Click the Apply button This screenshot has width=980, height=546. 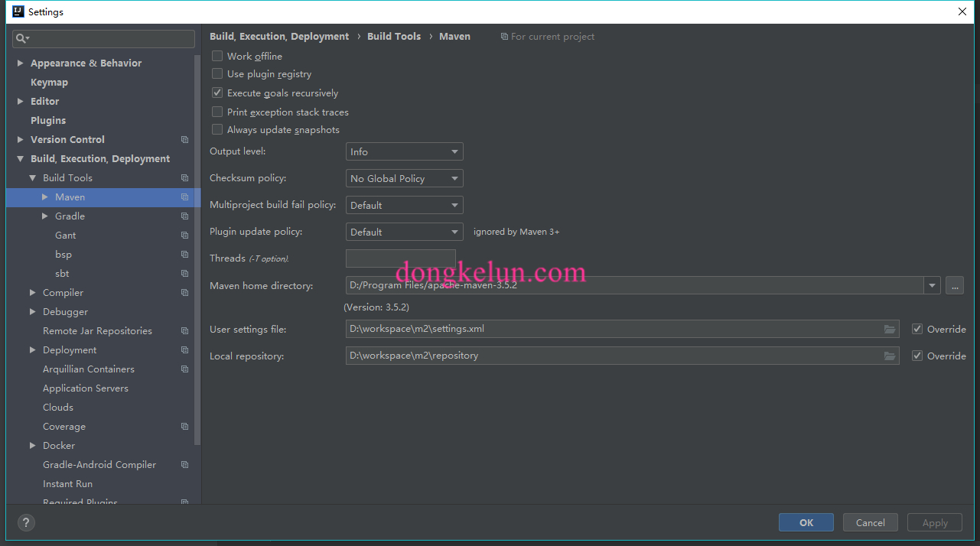pyautogui.click(x=935, y=523)
